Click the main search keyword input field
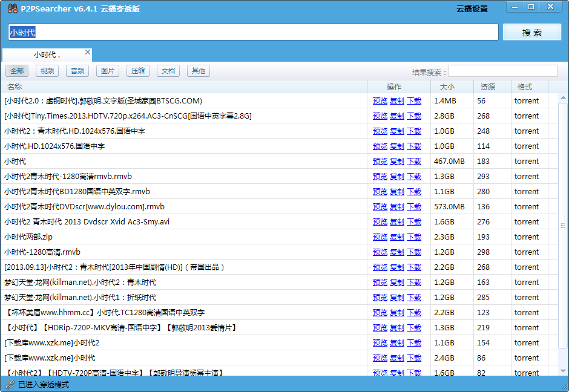This screenshot has height=392, width=569. 253,33
